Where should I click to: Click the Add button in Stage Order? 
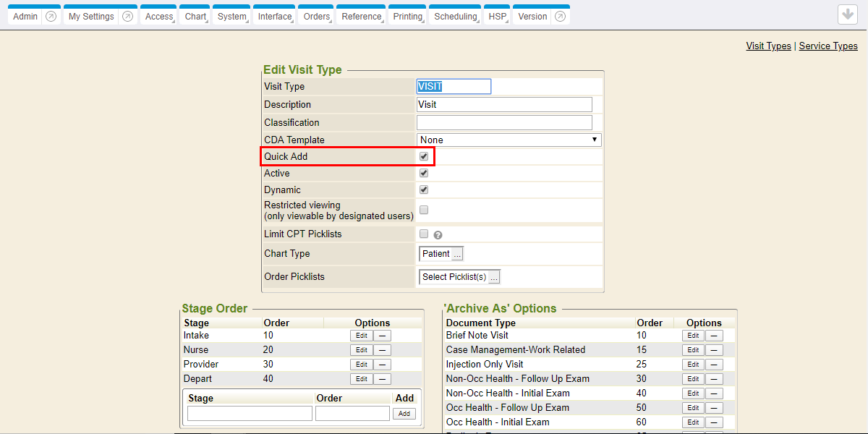[404, 414]
